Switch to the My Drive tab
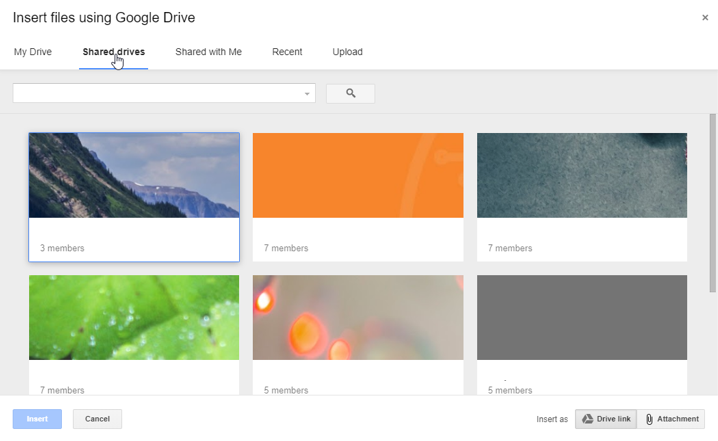The height and width of the screenshot is (441, 718). (33, 52)
